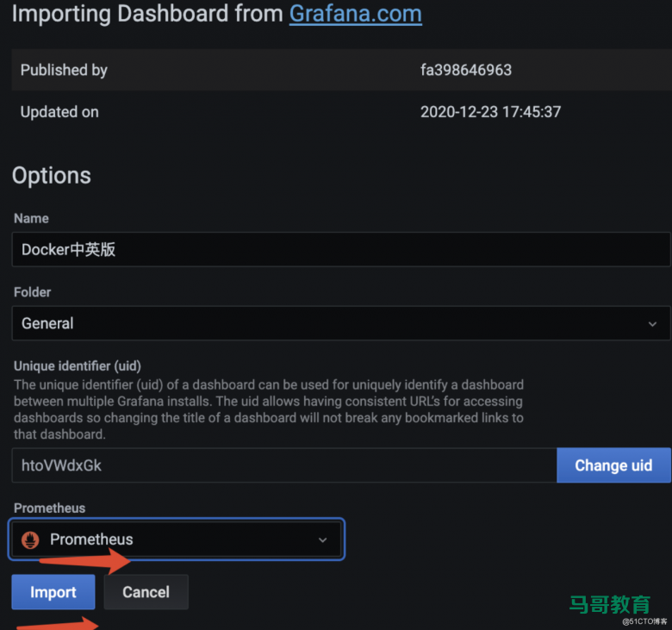The height and width of the screenshot is (630, 672).
Task: Click the Options heading
Action: pos(52,176)
